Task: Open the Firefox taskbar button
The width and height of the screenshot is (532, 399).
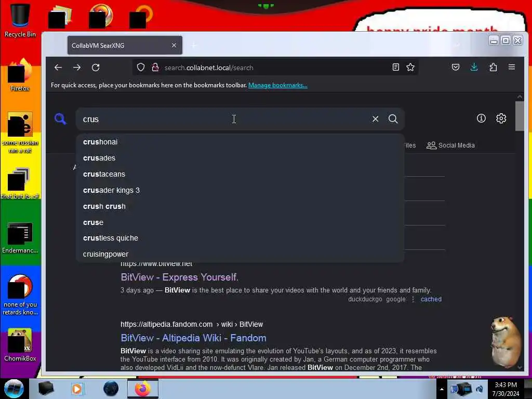Action: pyautogui.click(x=143, y=389)
